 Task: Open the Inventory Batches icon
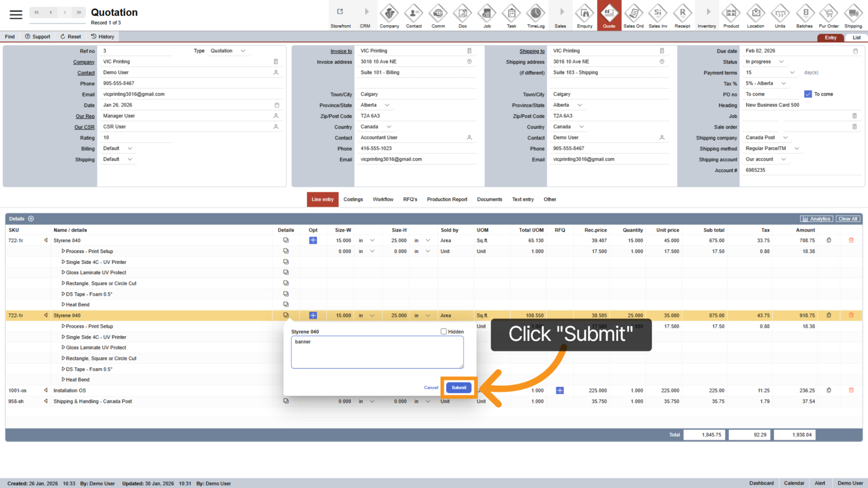(804, 15)
